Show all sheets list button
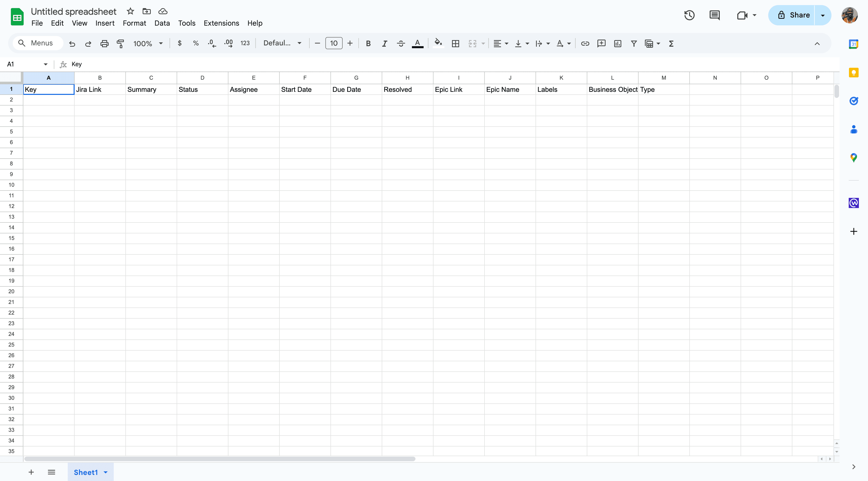868x481 pixels. click(x=51, y=472)
